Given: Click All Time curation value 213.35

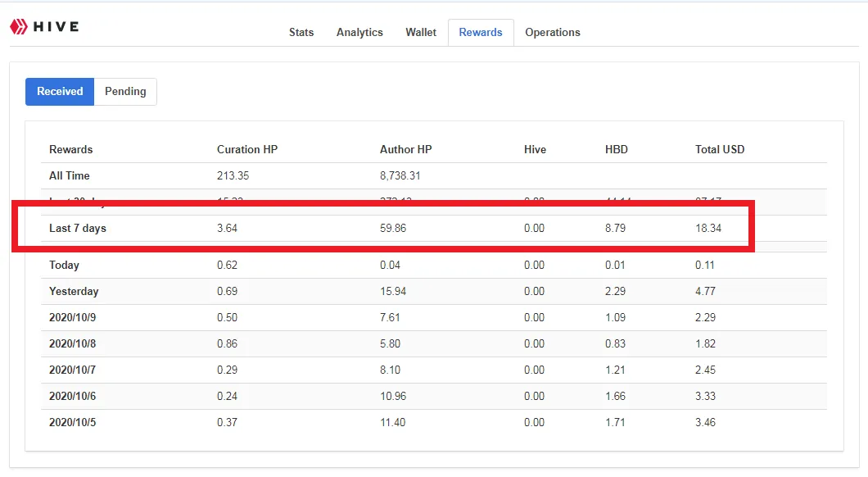Looking at the screenshot, I should point(233,175).
